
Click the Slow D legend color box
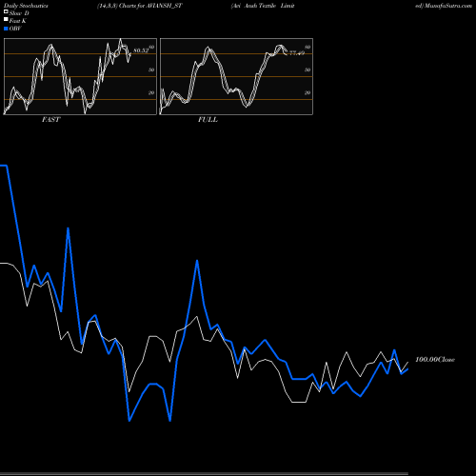tap(6, 12)
